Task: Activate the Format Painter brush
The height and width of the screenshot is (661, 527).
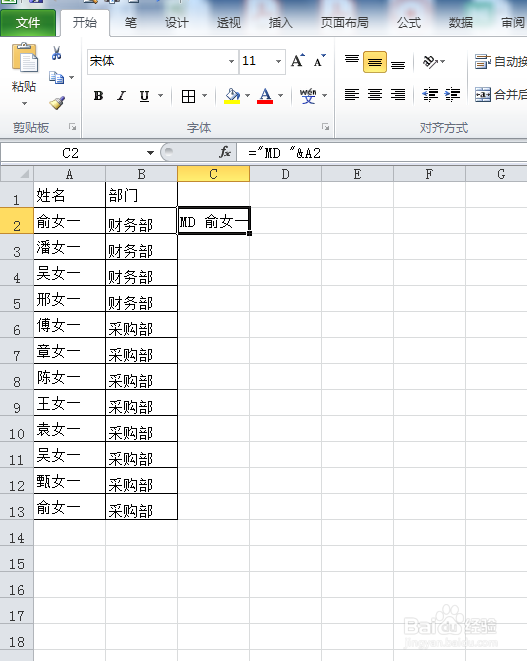Action: tap(56, 102)
